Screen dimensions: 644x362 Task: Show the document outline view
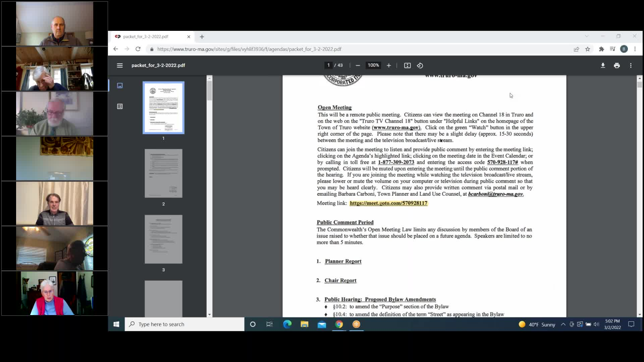pyautogui.click(x=120, y=106)
